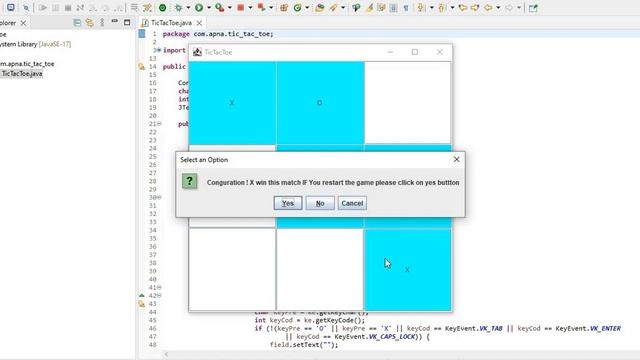Select TicTacToe.java in Package Explorer tree
The height and width of the screenshot is (360, 640).
point(22,73)
